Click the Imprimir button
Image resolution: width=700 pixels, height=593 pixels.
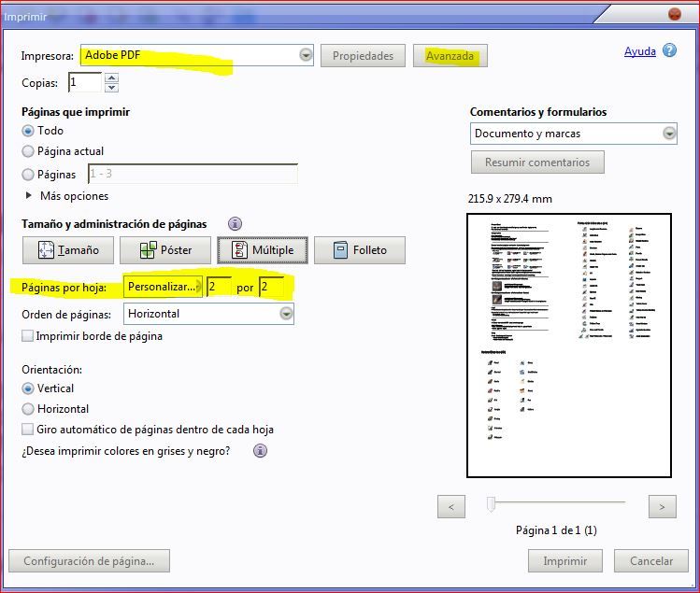pos(565,561)
